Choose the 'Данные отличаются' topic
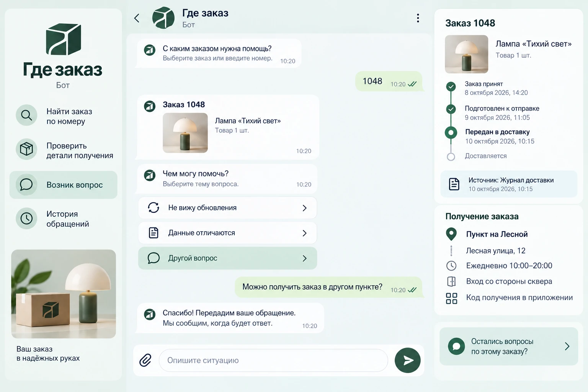 pyautogui.click(x=228, y=233)
